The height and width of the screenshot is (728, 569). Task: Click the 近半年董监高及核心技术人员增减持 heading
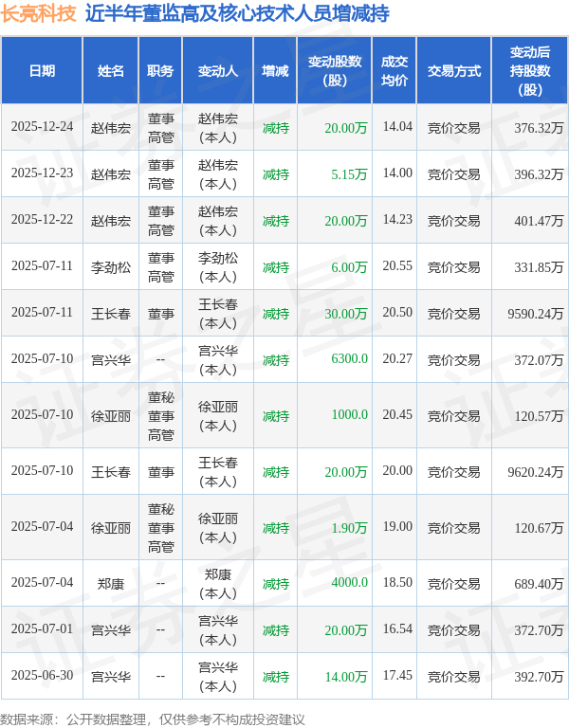click(237, 13)
